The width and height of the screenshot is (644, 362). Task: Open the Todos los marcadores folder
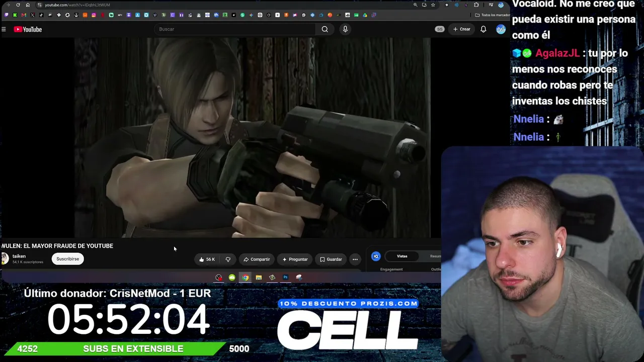[x=493, y=15]
